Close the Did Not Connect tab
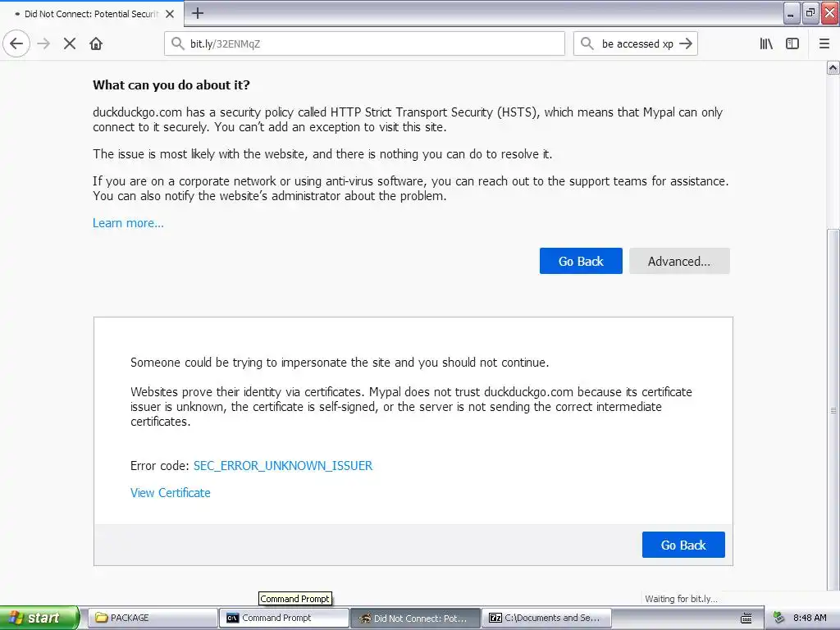The width and height of the screenshot is (840, 630). click(170, 14)
